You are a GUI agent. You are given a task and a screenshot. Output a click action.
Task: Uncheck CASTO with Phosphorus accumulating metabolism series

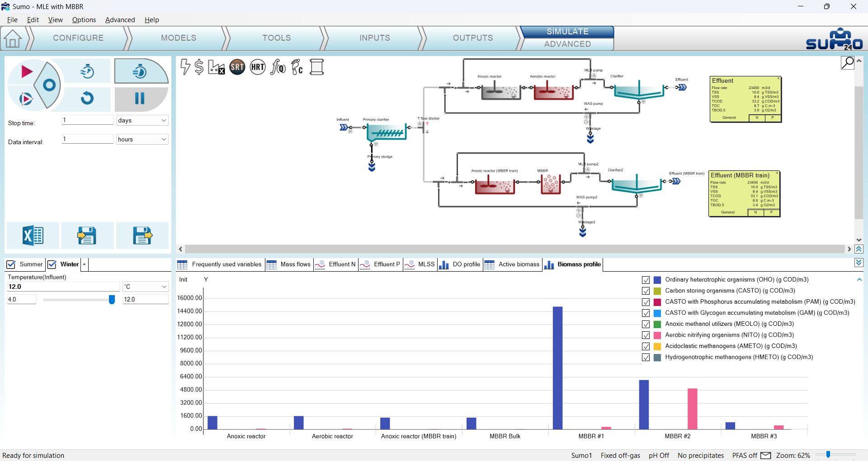[x=646, y=302]
